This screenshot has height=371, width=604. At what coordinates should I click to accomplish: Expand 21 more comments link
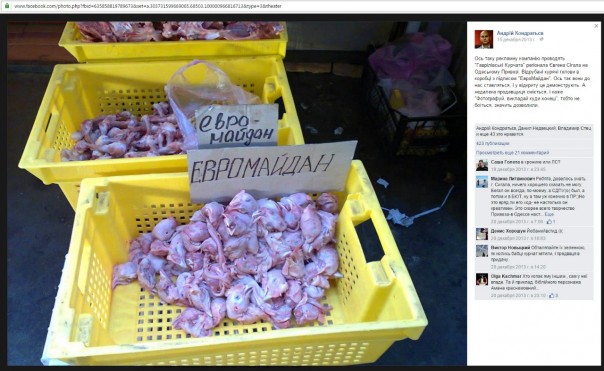pyautogui.click(x=512, y=153)
